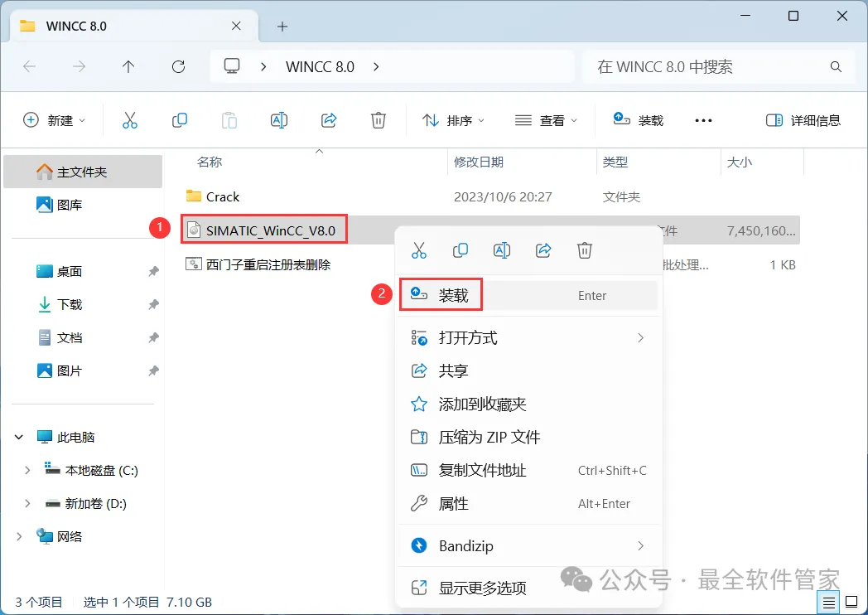This screenshot has height=615, width=868.
Task: Refresh the current folder
Action: click(x=178, y=67)
